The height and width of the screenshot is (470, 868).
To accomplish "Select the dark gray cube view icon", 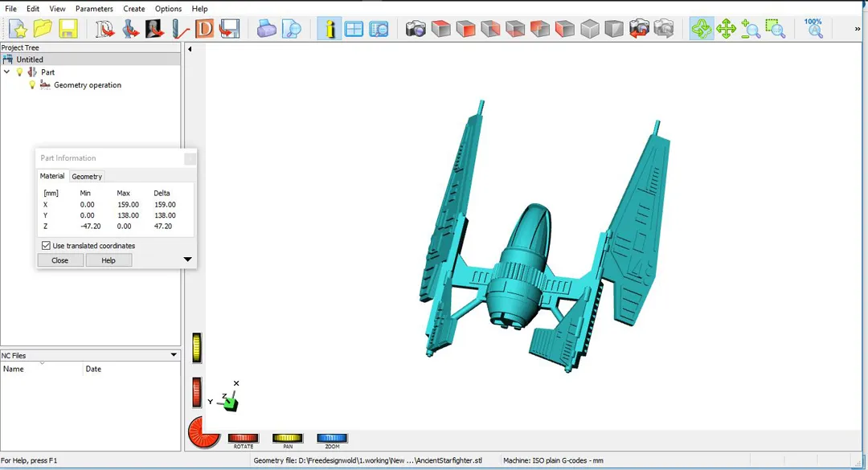I will pyautogui.click(x=614, y=29).
